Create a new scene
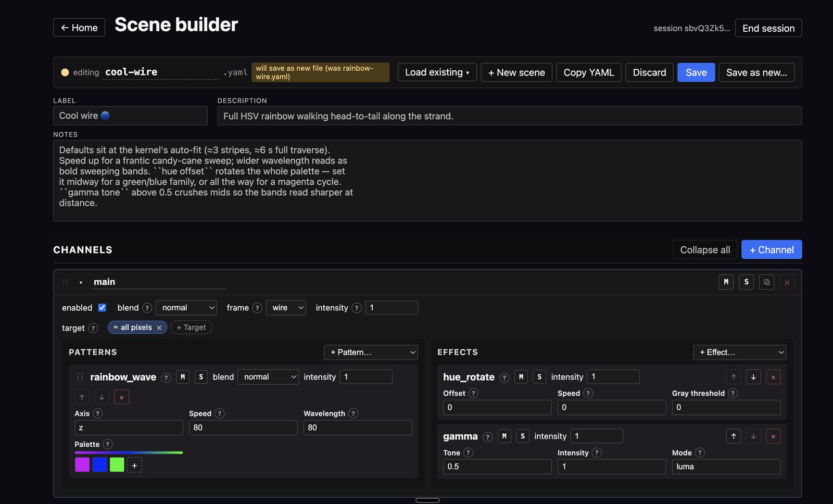 516,72
